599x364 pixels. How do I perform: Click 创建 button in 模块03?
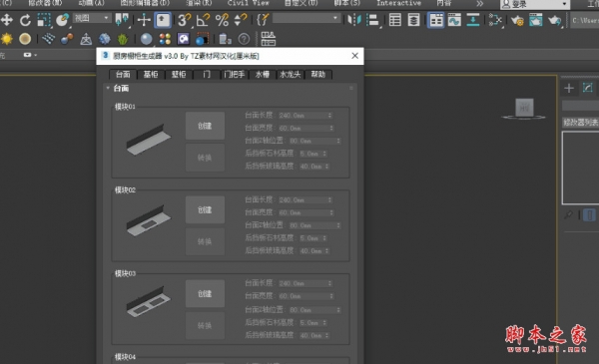[x=205, y=294]
